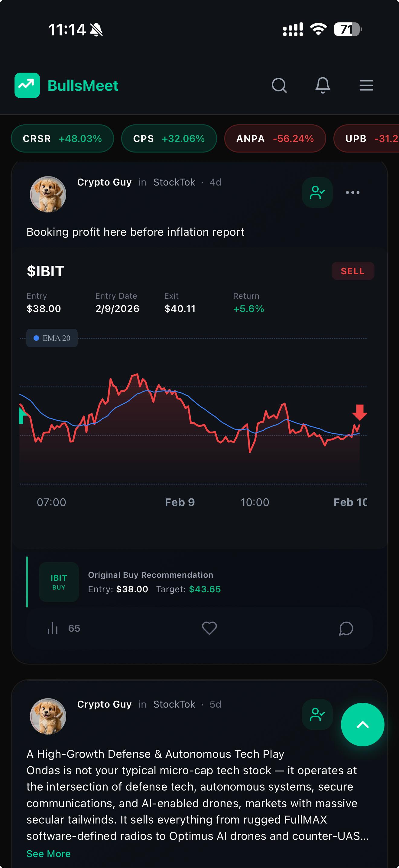This screenshot has height=868, width=399.
Task: Select the CRSR +48.03% ticker chip
Action: click(x=62, y=139)
